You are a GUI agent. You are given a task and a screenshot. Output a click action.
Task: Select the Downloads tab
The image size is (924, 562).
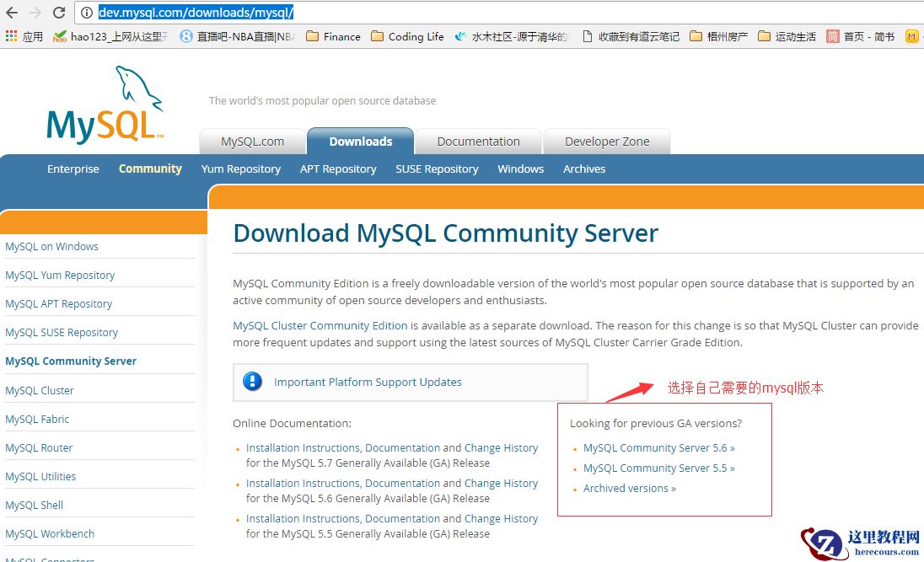tap(361, 142)
